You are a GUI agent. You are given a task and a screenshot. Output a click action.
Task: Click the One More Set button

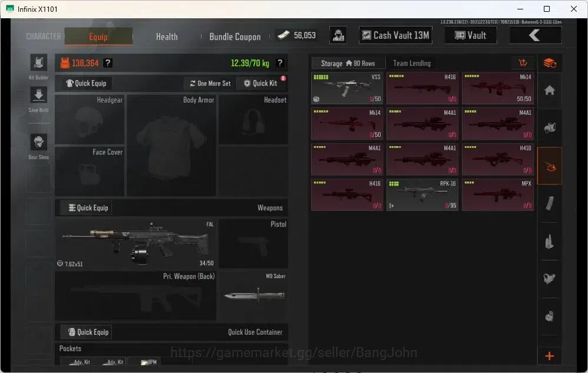pyautogui.click(x=210, y=83)
